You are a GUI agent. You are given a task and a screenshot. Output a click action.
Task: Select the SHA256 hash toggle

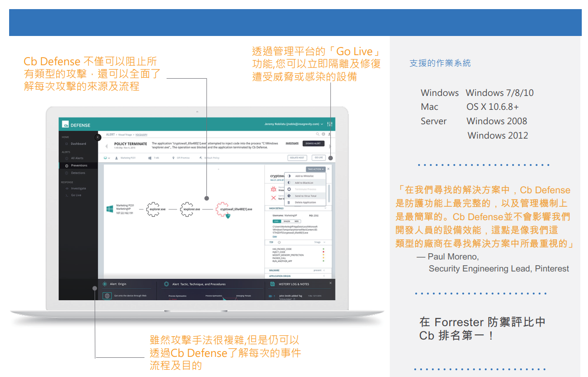(287, 221)
